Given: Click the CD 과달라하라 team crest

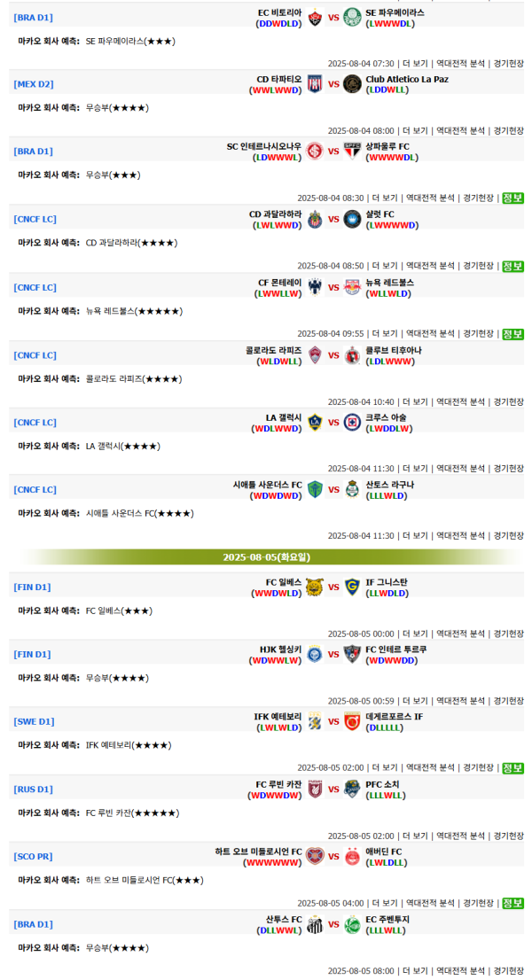Looking at the screenshot, I should (315, 219).
